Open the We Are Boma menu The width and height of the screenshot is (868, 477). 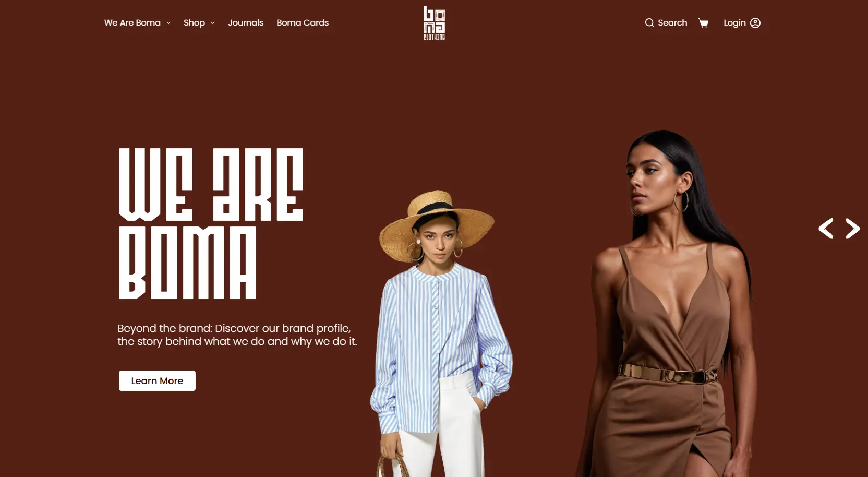[x=132, y=23]
